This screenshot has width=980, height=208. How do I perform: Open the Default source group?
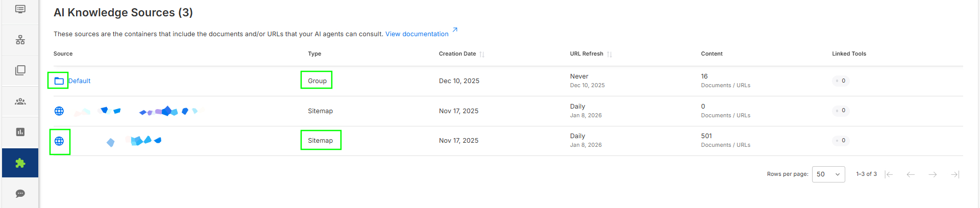tap(80, 81)
